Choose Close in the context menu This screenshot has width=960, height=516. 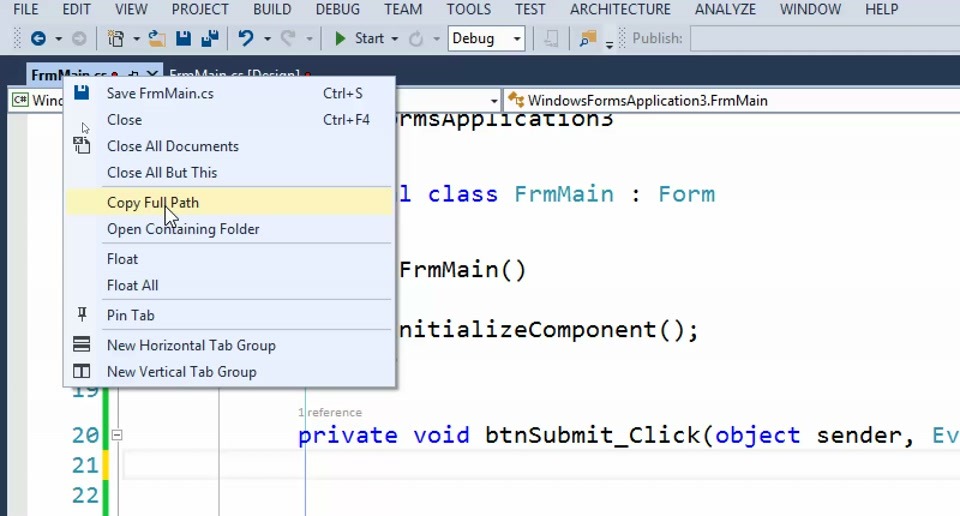pyautogui.click(x=230, y=120)
